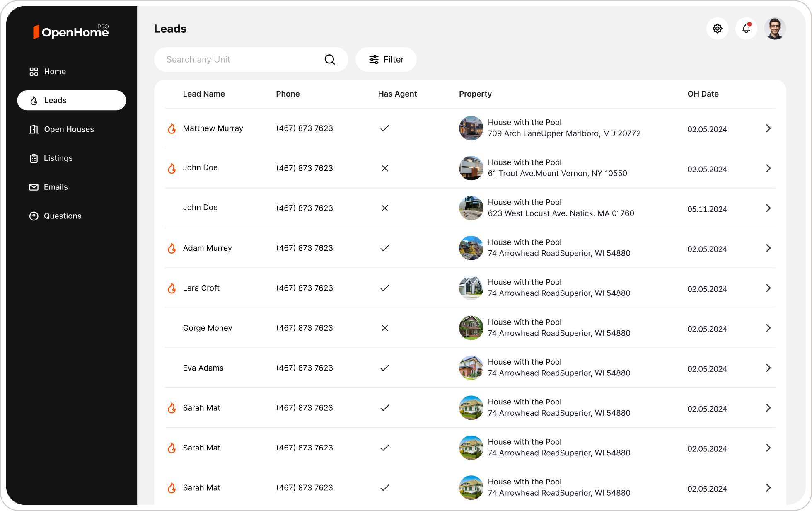The height and width of the screenshot is (511, 812).
Task: Click the search magnifier icon
Action: point(330,60)
